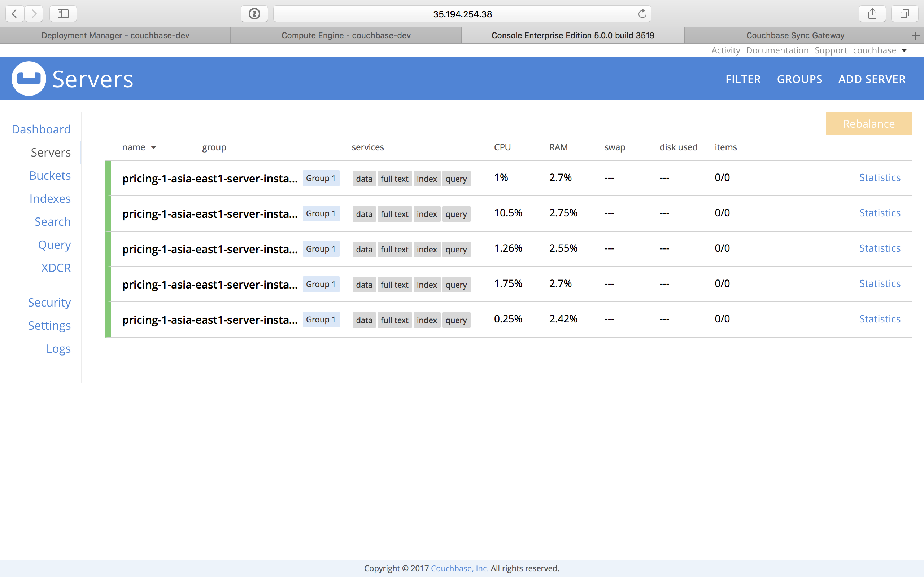The height and width of the screenshot is (577, 924).
Task: Click the Couchbase Servers logo
Action: click(x=29, y=78)
